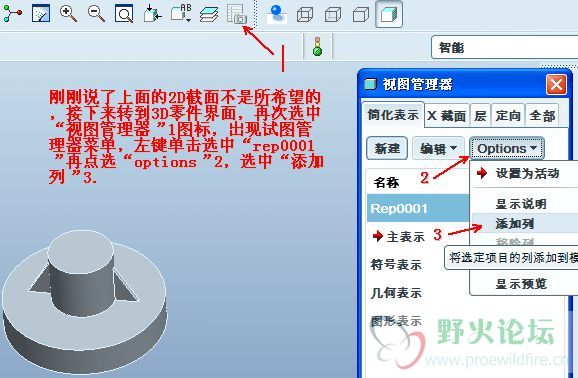Open the View Manager toolbar icon
The image size is (578, 378).
click(237, 14)
